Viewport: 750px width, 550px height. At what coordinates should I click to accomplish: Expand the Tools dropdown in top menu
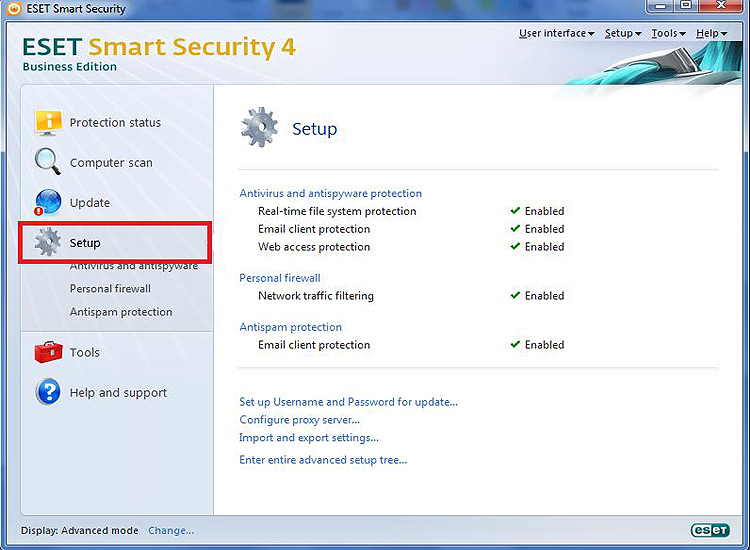tap(668, 33)
